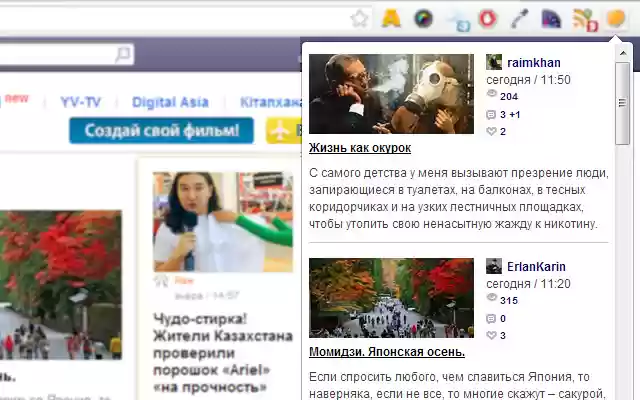Click "сегодня / 11:50" timestamp
This screenshot has height=400, width=640.
[x=528, y=80]
